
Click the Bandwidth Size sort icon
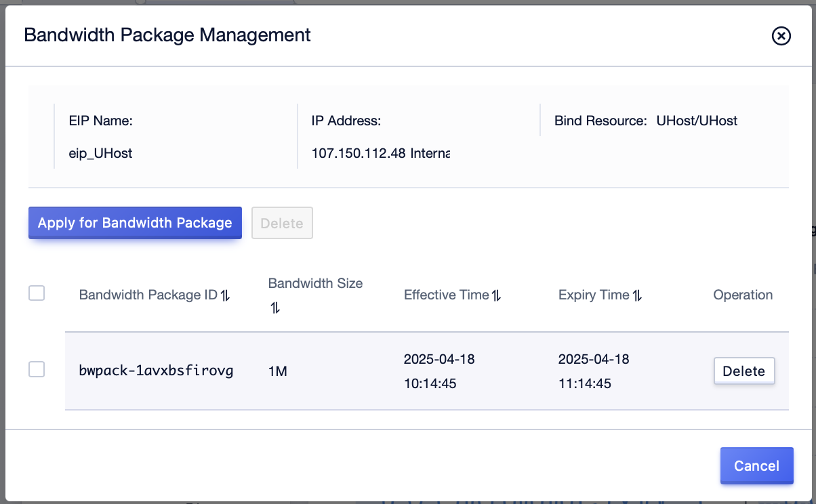pyautogui.click(x=275, y=308)
